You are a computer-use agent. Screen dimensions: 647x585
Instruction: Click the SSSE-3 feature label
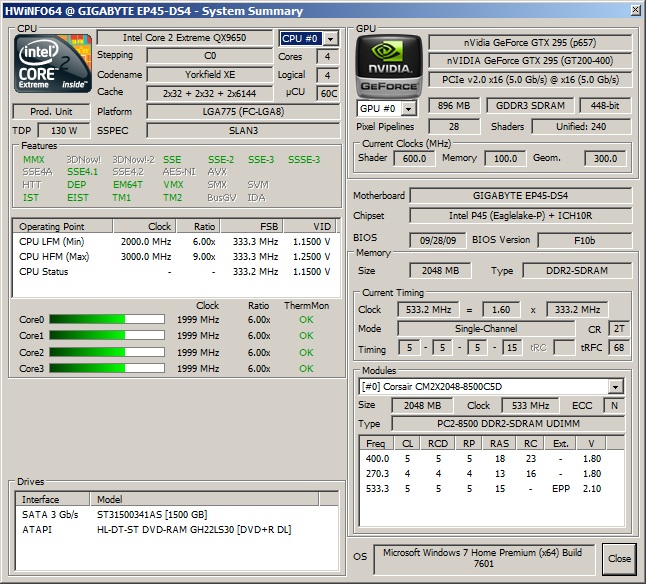coord(304,160)
